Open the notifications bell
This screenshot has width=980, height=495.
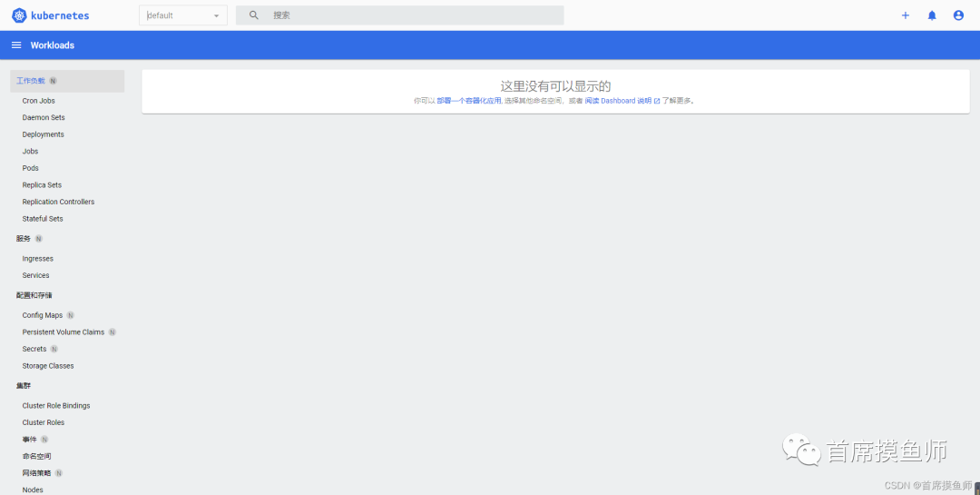point(932,15)
